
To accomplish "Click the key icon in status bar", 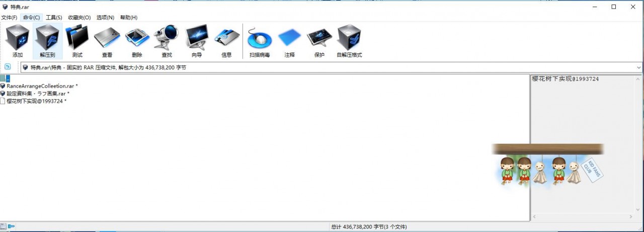I will click(11, 226).
